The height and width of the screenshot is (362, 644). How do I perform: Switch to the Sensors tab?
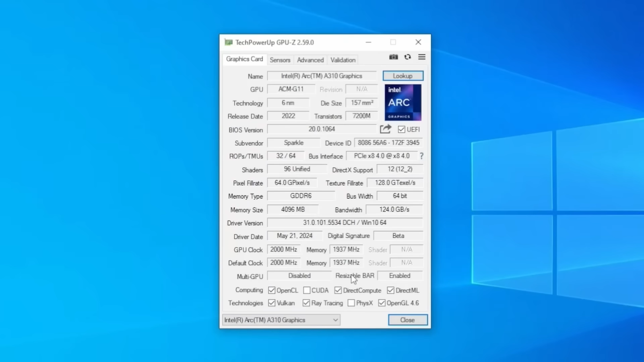280,60
